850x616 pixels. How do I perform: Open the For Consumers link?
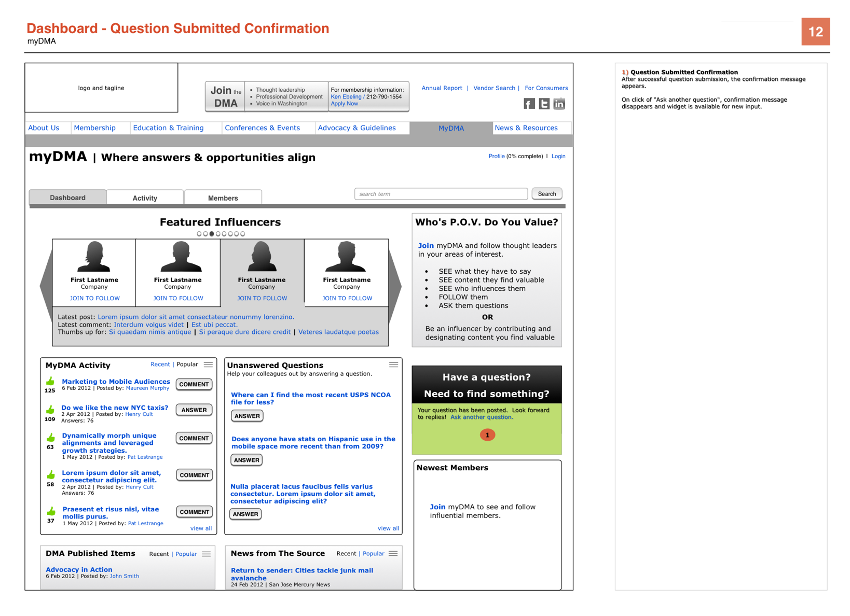(x=546, y=88)
